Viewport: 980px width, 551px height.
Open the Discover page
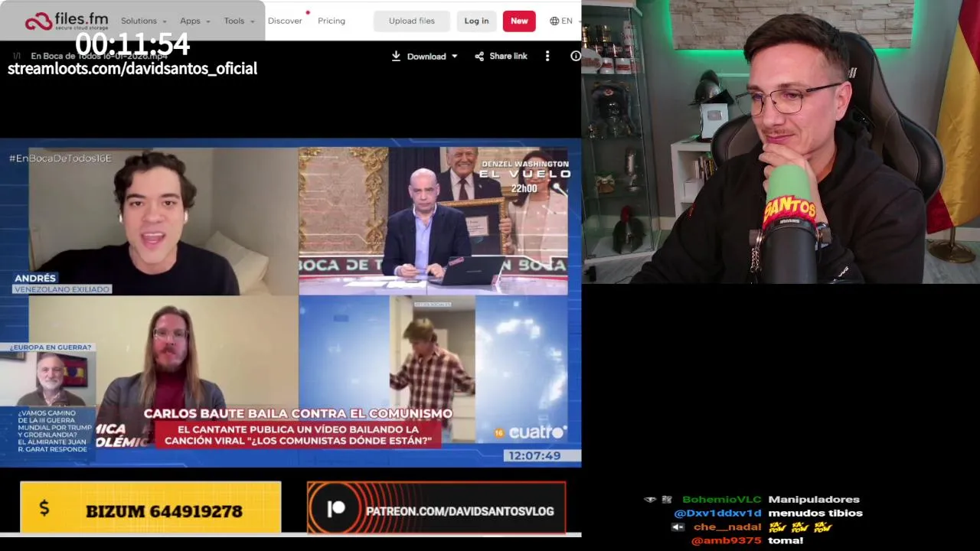tap(285, 21)
